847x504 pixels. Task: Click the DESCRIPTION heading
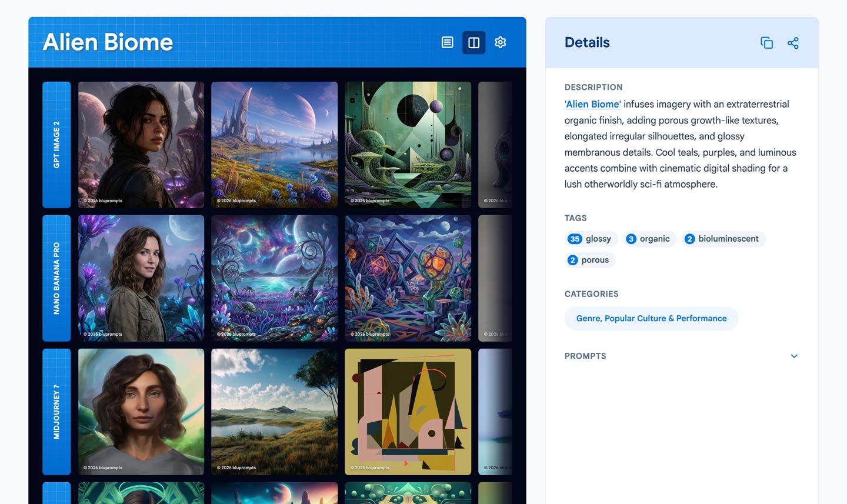pyautogui.click(x=593, y=87)
